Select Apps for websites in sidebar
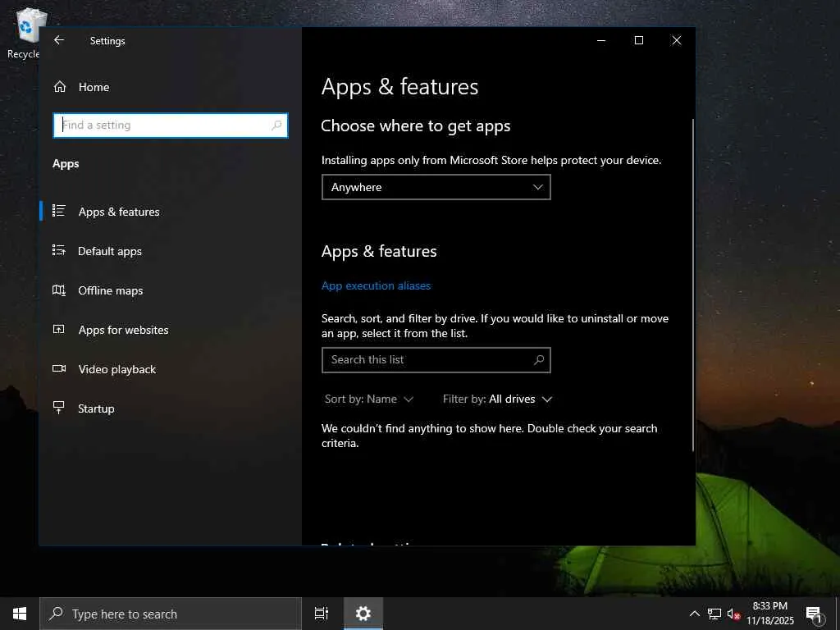Viewport: 840px width, 630px height. [x=171, y=330]
